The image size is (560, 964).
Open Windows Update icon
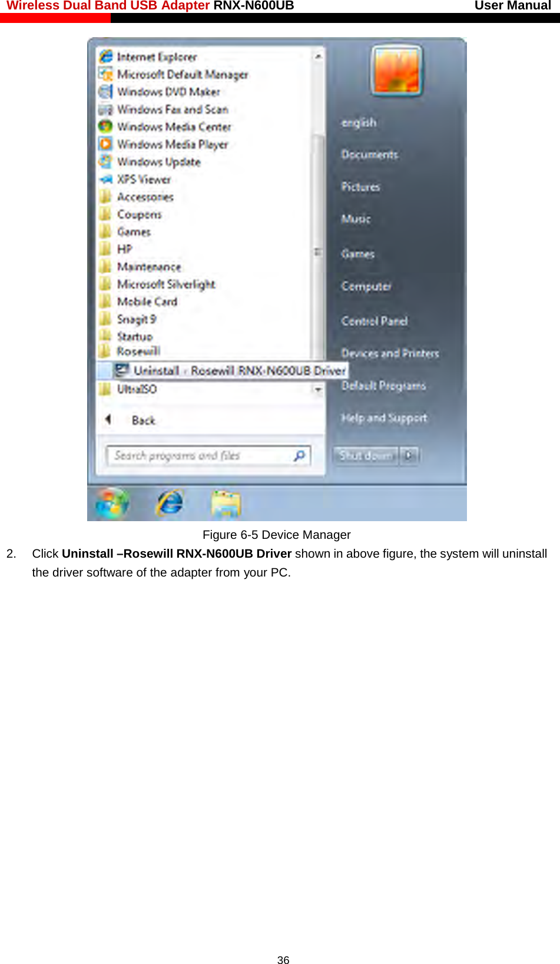tap(105, 161)
